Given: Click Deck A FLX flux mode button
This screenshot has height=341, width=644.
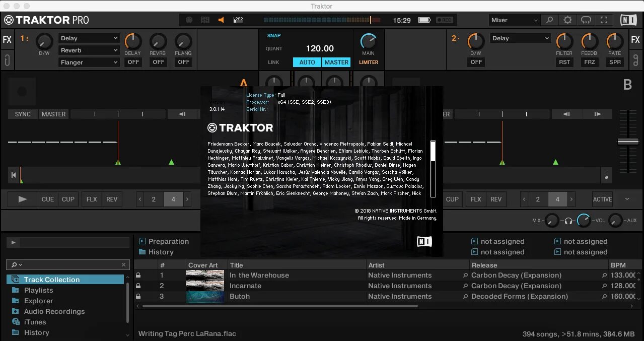Looking at the screenshot, I should tap(92, 199).
